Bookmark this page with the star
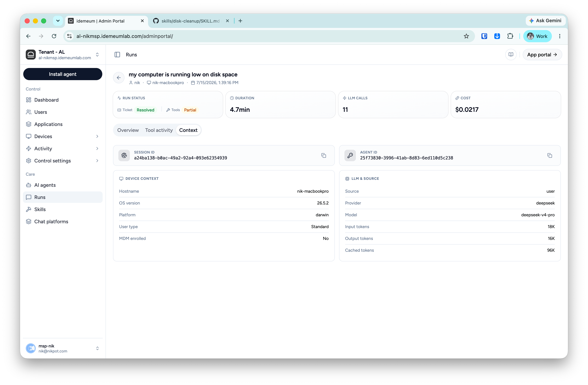This screenshot has width=588, height=385. (466, 36)
